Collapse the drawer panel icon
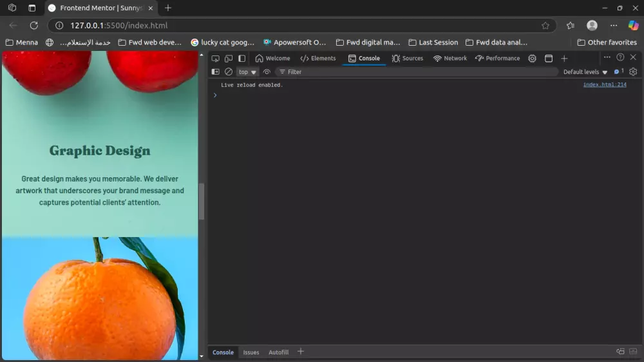The image size is (644, 362). point(633,351)
